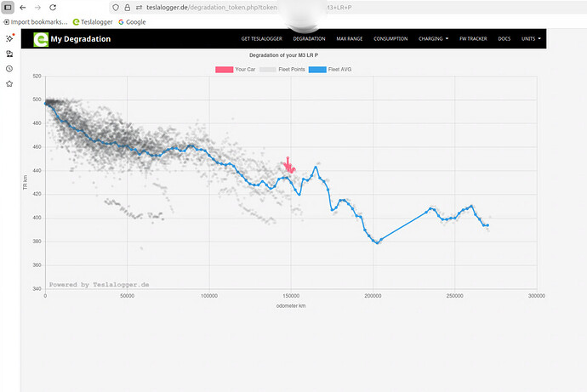The image size is (587, 392).
Task: Open the Teslalogger bookmark in bookmarks bar
Action: [92, 21]
